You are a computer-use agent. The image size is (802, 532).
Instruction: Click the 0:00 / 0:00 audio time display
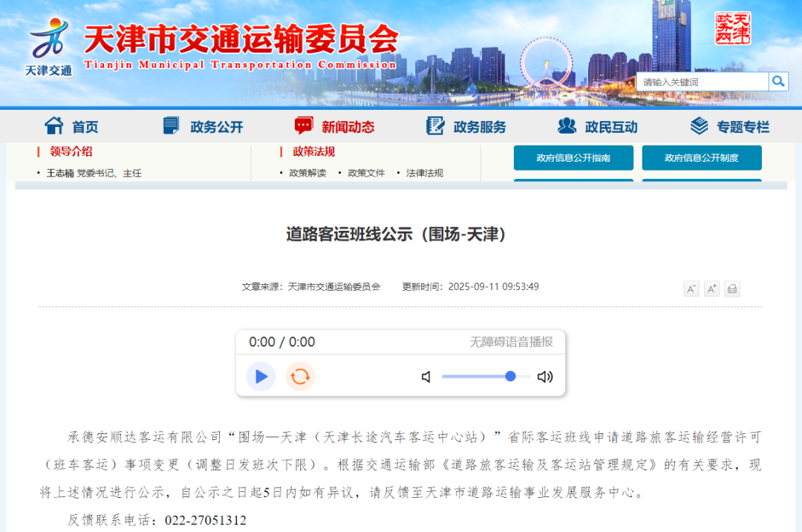[x=282, y=342]
